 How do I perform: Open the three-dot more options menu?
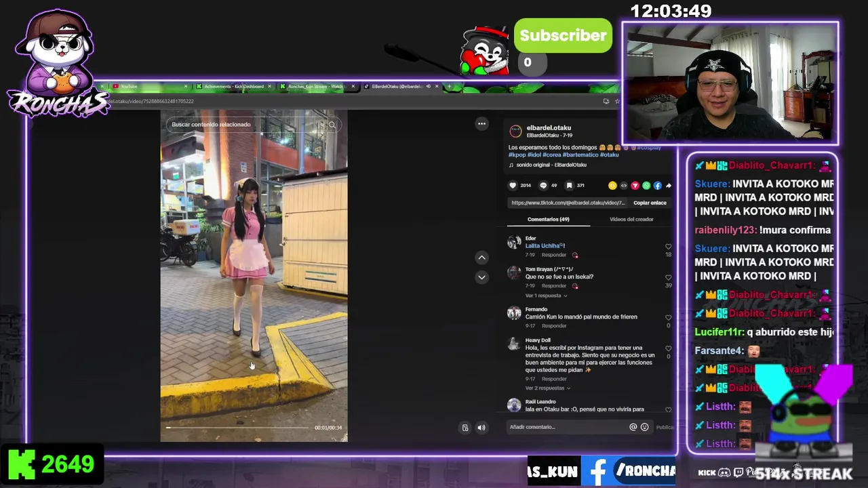[x=481, y=123]
